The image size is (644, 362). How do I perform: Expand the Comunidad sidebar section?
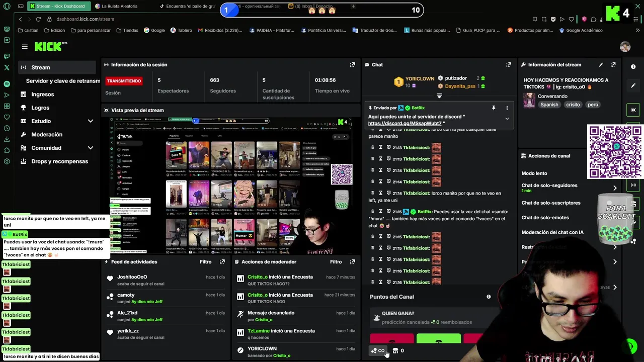[91, 148]
